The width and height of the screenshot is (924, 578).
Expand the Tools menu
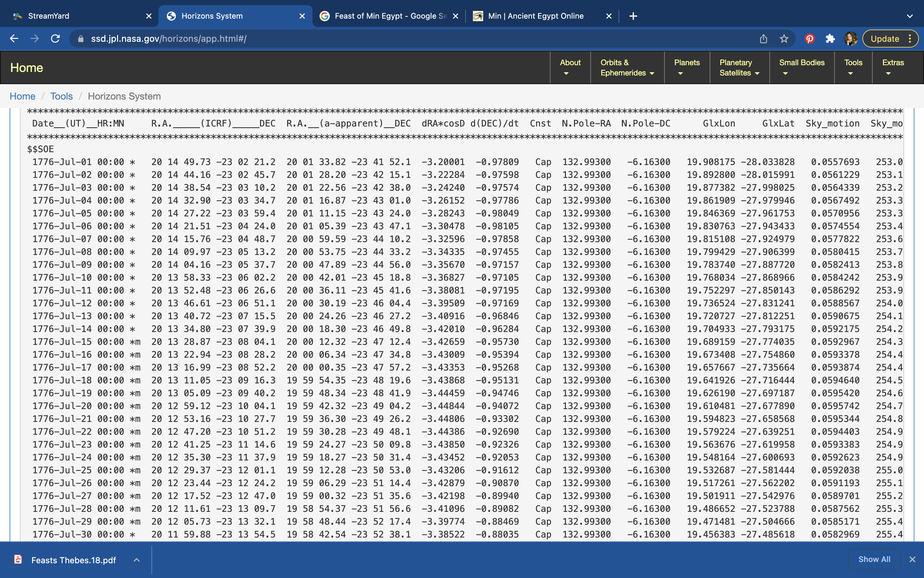[853, 68]
